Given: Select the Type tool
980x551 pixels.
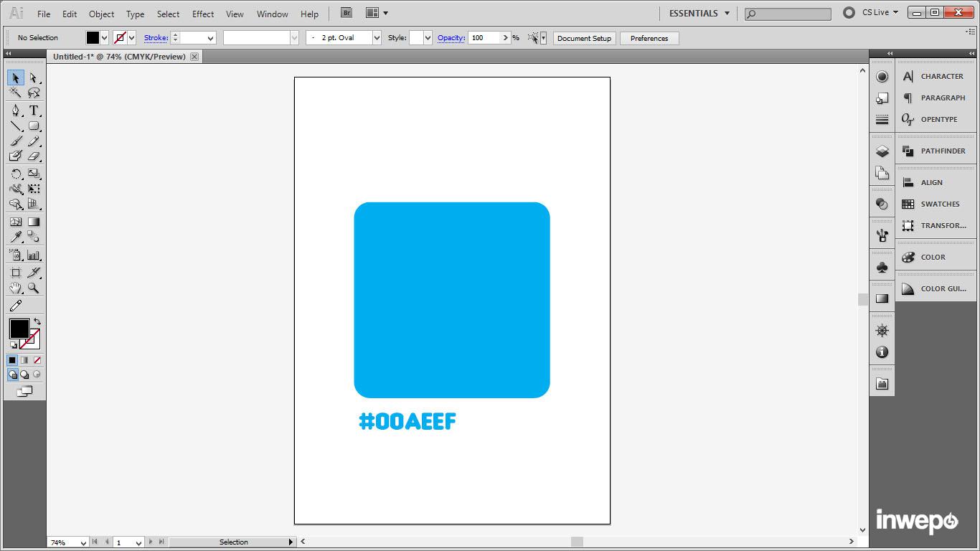Looking at the screenshot, I should tap(34, 110).
